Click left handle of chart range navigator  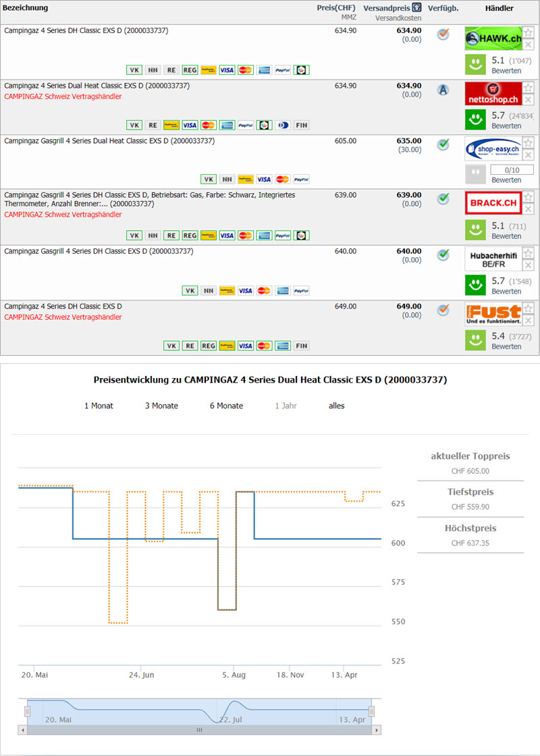pyautogui.click(x=28, y=711)
